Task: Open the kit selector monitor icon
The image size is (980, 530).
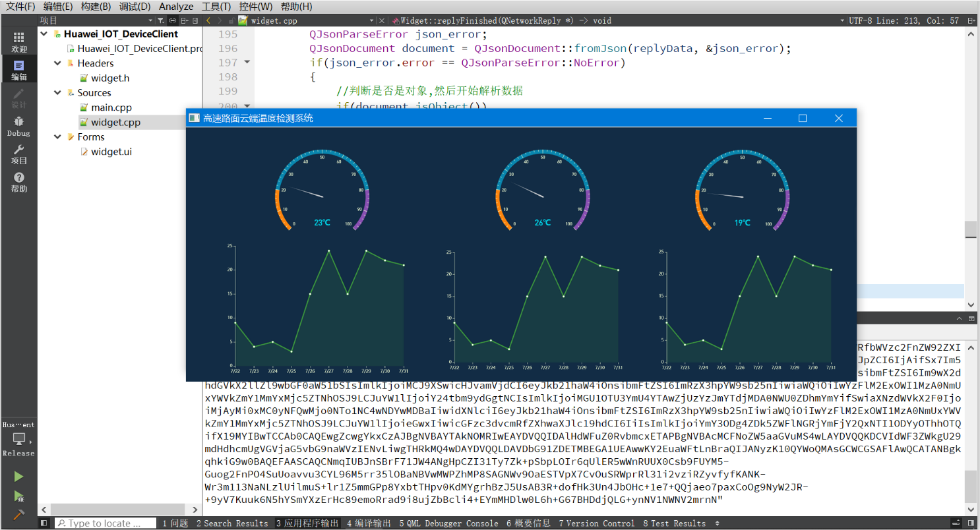Action: 19,438
